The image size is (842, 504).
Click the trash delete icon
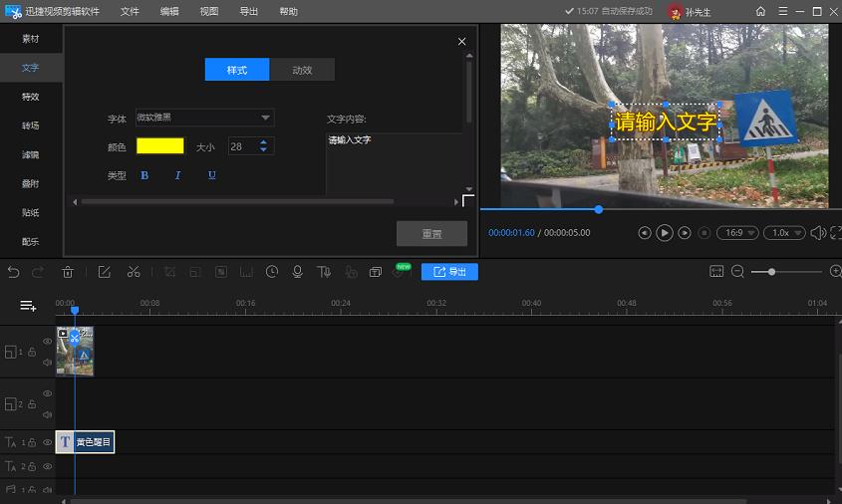pos(68,272)
